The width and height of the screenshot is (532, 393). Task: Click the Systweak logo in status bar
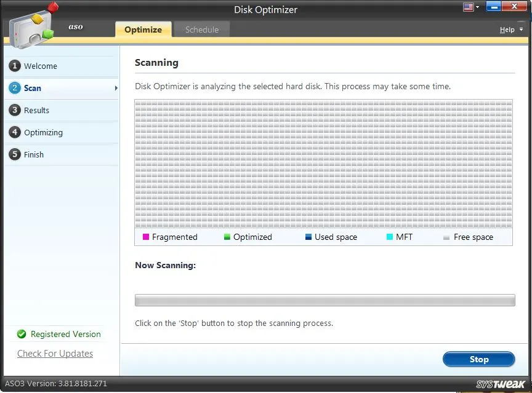click(500, 384)
